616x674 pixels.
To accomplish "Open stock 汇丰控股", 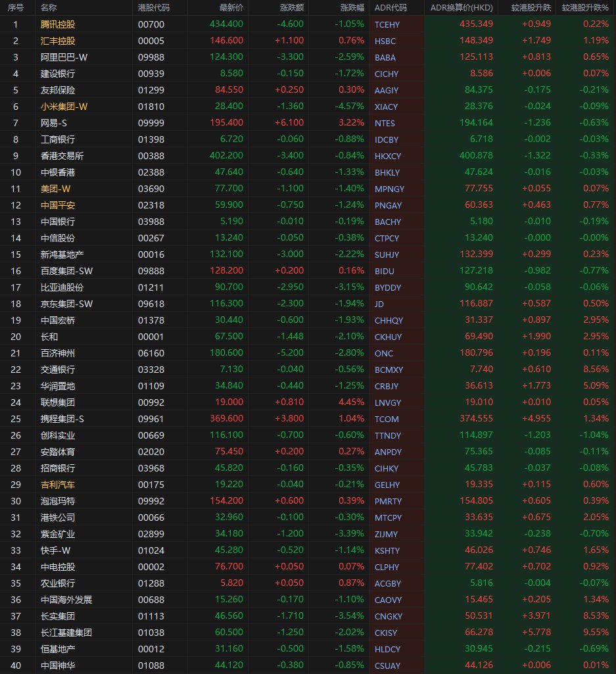I will (58, 41).
